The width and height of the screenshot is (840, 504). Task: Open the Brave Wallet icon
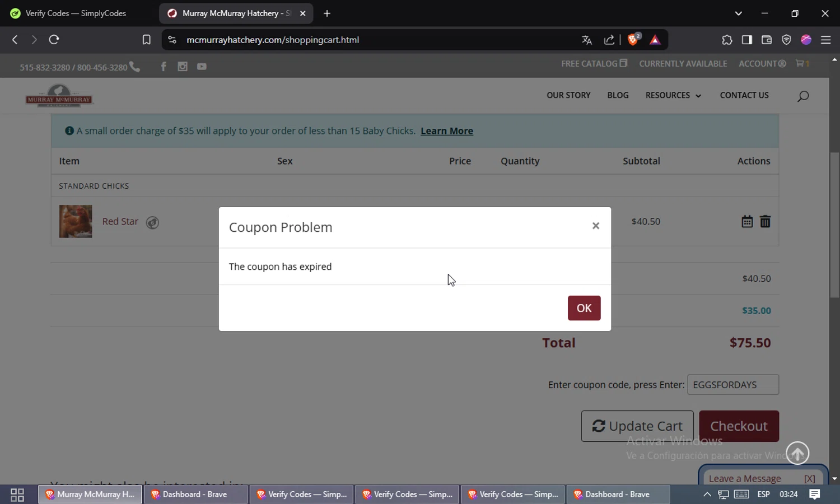[x=767, y=40]
